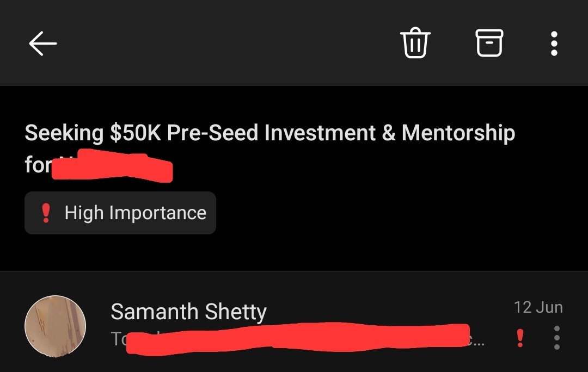The width and height of the screenshot is (588, 372).
Task: Tap the High Importance label
Action: coord(135,213)
